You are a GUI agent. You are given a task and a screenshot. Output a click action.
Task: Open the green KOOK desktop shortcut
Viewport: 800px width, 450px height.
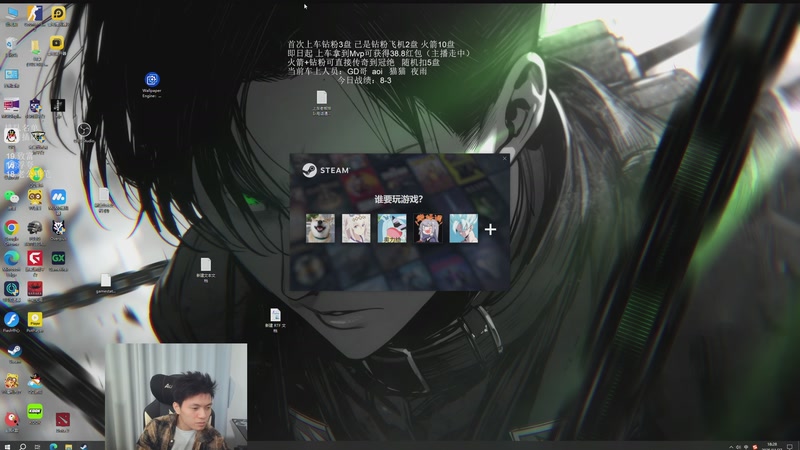pos(35,414)
